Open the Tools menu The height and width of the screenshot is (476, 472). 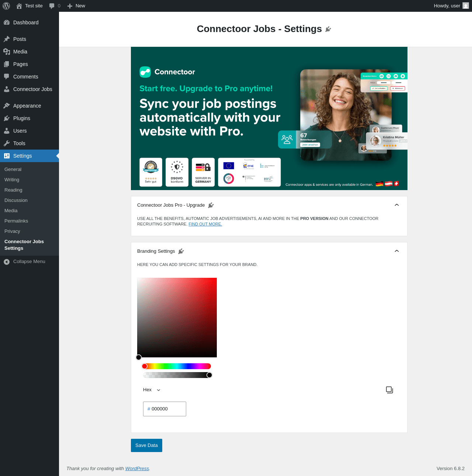click(x=29, y=143)
